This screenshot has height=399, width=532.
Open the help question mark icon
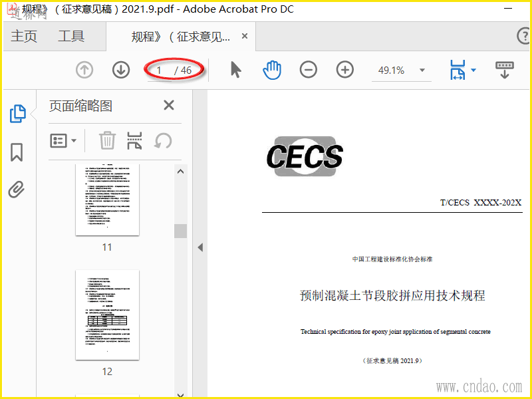(x=524, y=36)
